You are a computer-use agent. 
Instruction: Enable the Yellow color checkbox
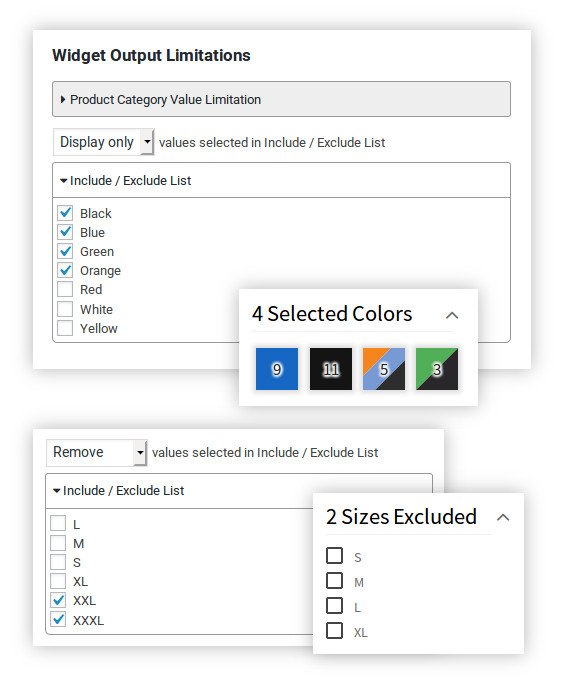point(65,328)
